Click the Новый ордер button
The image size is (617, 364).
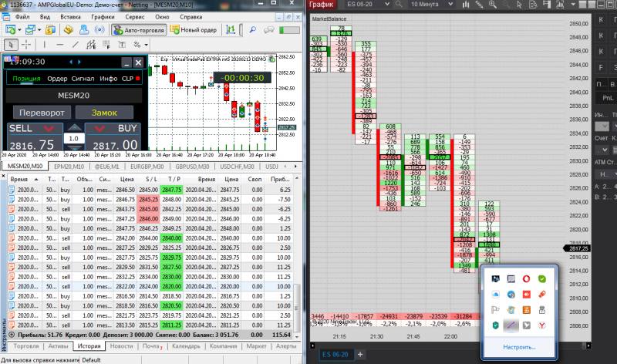(194, 30)
